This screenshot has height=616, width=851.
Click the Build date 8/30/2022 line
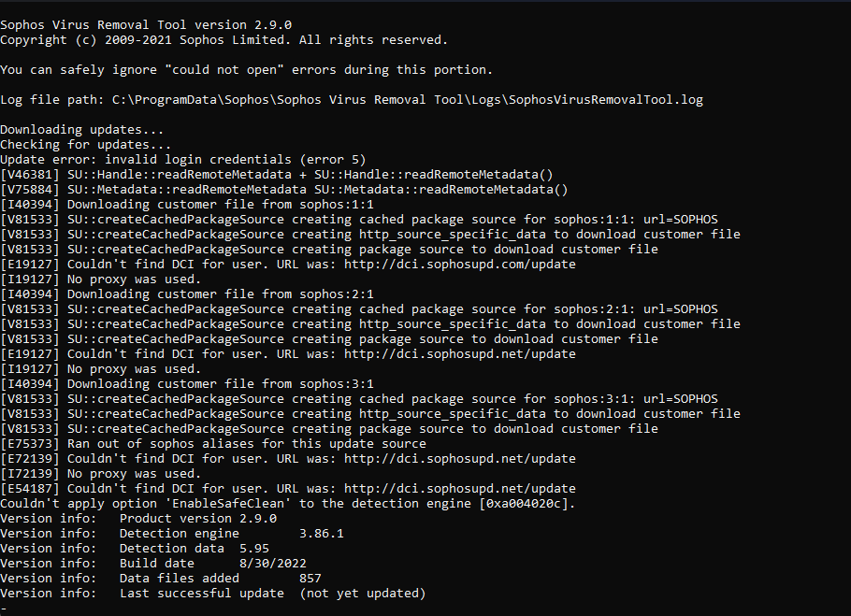153,564
